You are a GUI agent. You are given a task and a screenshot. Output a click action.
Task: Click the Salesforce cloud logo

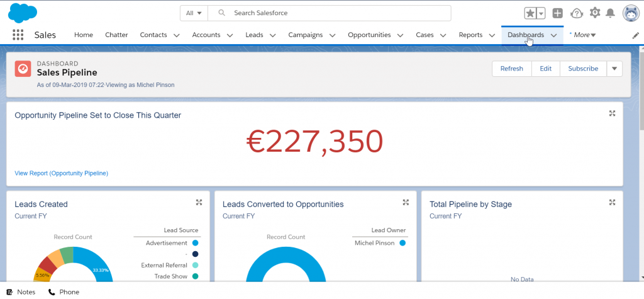(23, 13)
